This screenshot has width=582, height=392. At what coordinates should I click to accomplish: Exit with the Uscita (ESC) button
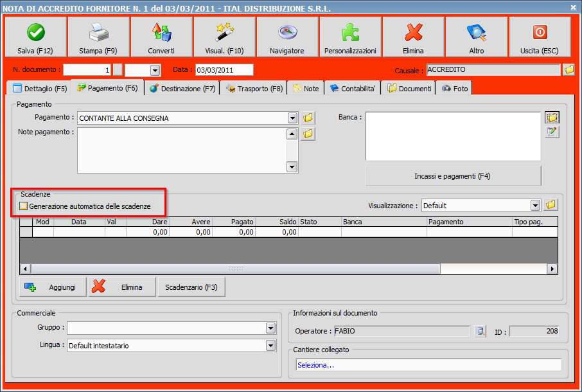[540, 37]
